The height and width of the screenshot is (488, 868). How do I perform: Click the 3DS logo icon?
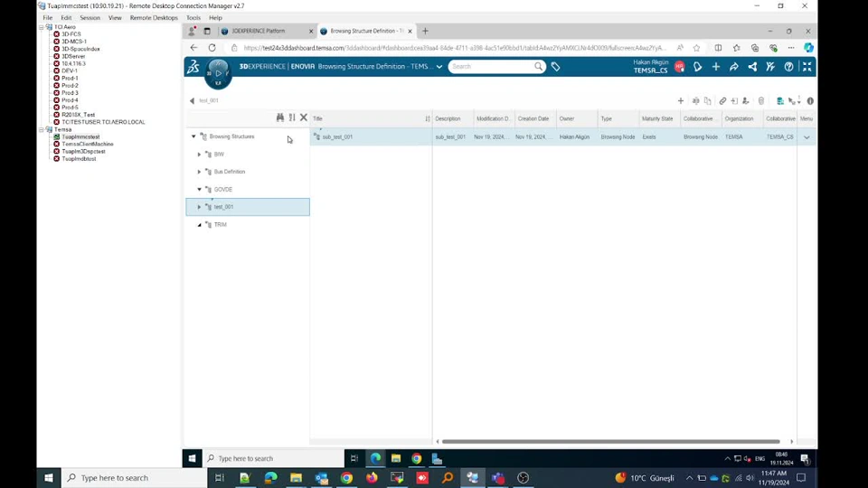[193, 67]
